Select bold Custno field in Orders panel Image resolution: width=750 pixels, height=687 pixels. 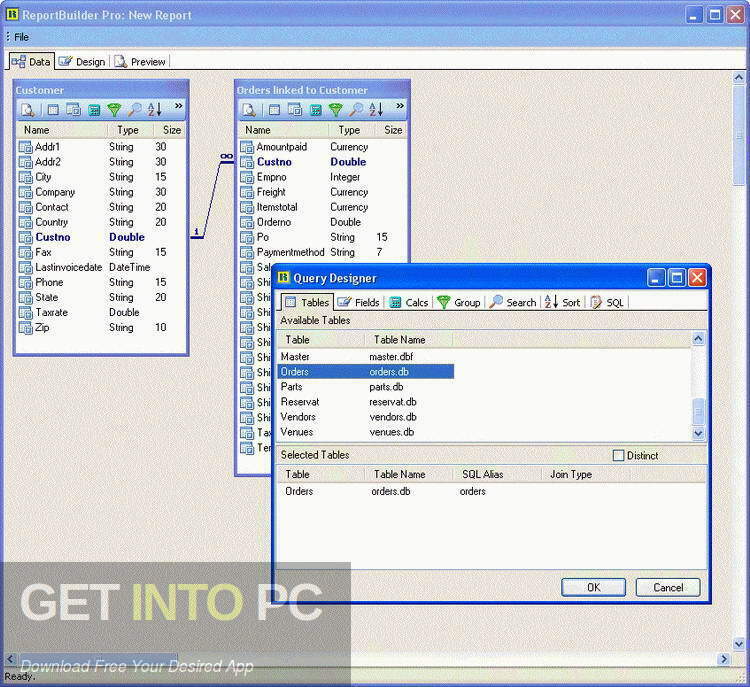tap(274, 162)
